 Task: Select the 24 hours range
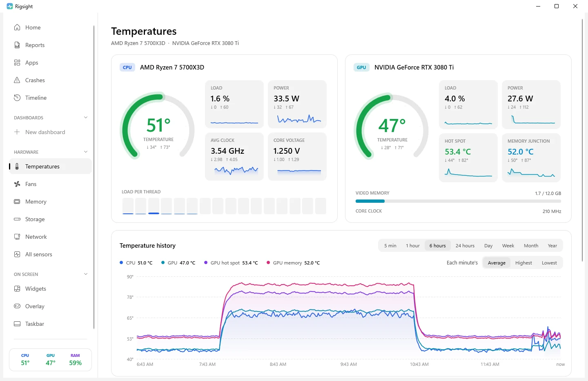tap(465, 246)
